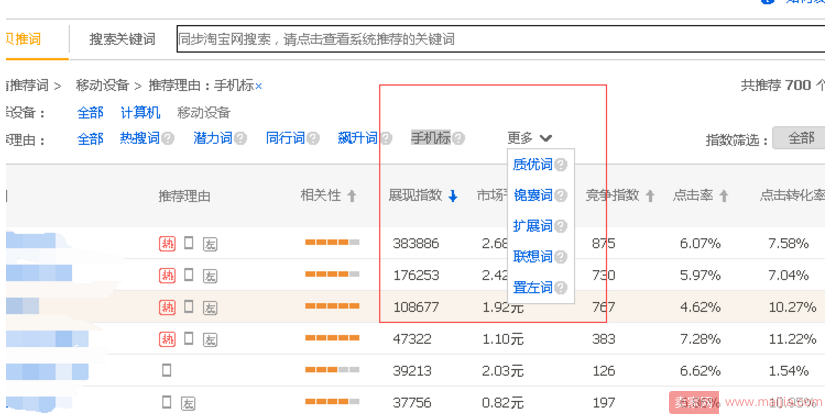Select the highlighted 手机标 filter
This screenshot has height=414, width=829.
[431, 139]
